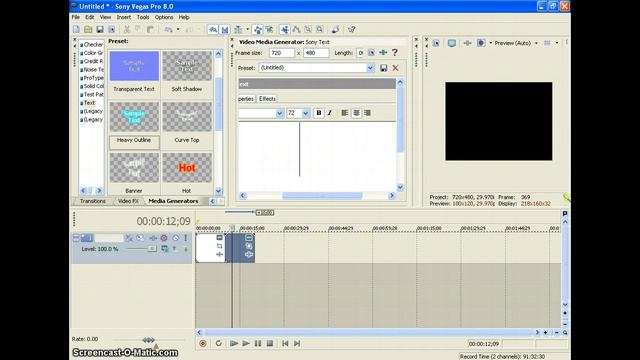Click the Project Video Properties icon in preview

[436, 43]
